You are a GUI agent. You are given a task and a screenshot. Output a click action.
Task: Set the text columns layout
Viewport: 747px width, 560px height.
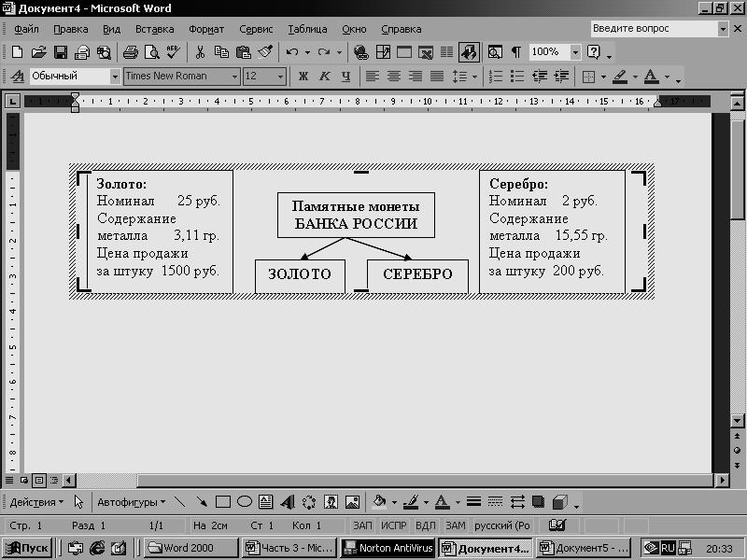(446, 52)
